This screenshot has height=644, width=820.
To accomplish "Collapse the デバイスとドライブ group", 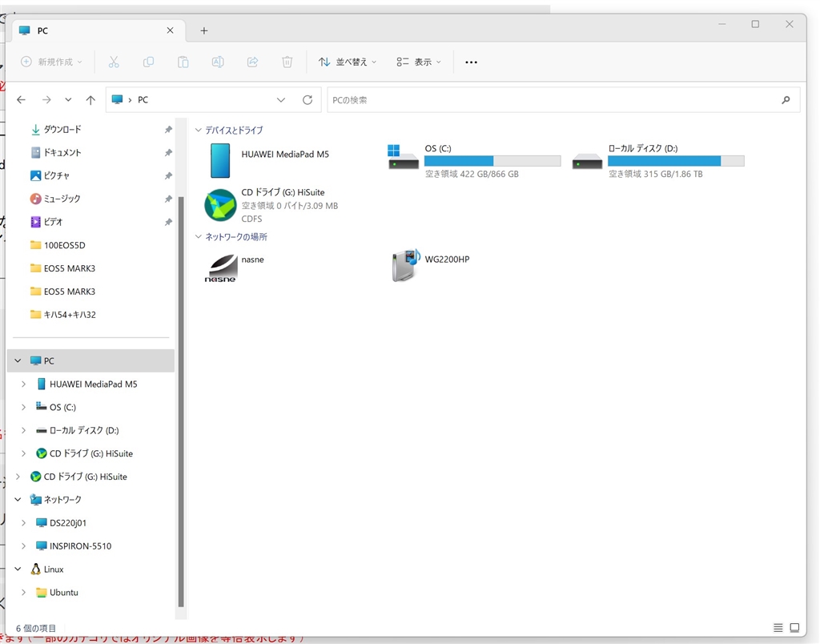I will [199, 130].
